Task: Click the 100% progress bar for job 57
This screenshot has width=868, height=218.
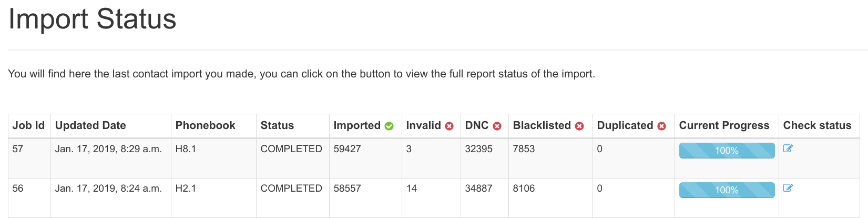Action: [x=727, y=151]
